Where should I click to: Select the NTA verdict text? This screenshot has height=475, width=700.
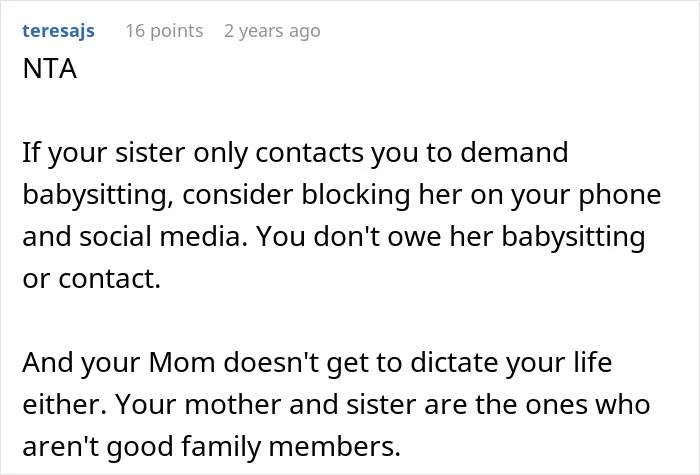(50, 69)
